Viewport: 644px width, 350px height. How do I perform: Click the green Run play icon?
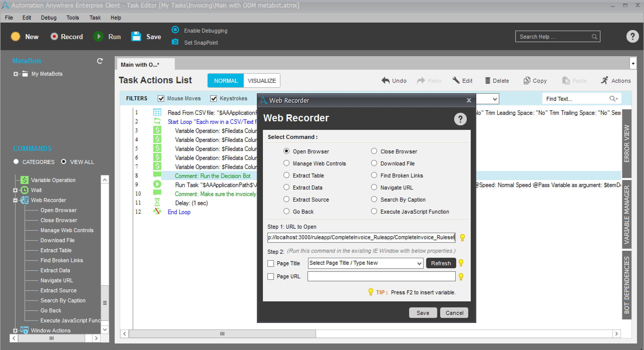coord(98,37)
